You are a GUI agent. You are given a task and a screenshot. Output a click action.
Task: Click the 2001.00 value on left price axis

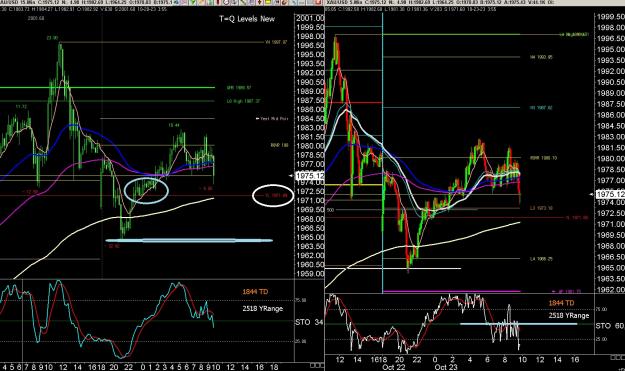pos(310,18)
